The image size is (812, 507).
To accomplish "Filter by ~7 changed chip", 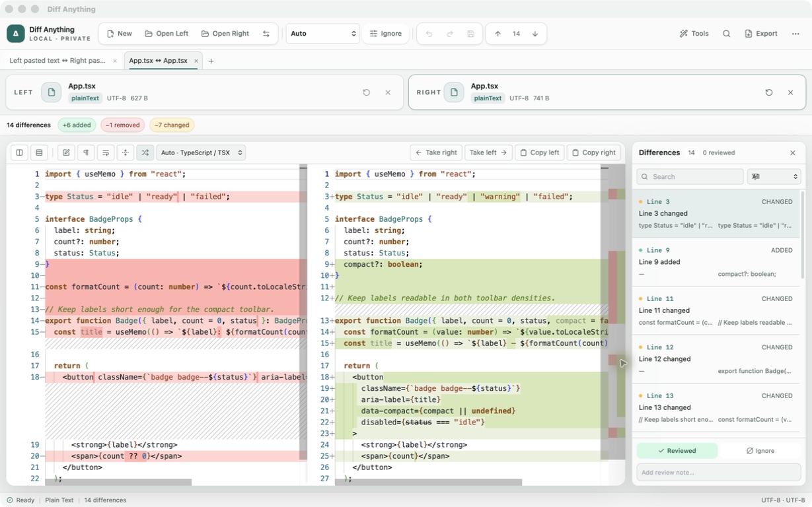I will click(172, 125).
